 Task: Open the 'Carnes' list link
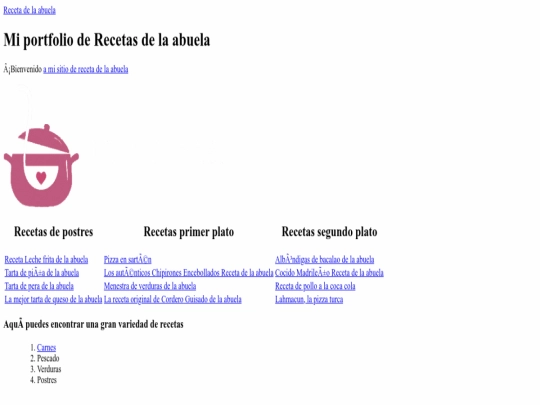point(46,347)
